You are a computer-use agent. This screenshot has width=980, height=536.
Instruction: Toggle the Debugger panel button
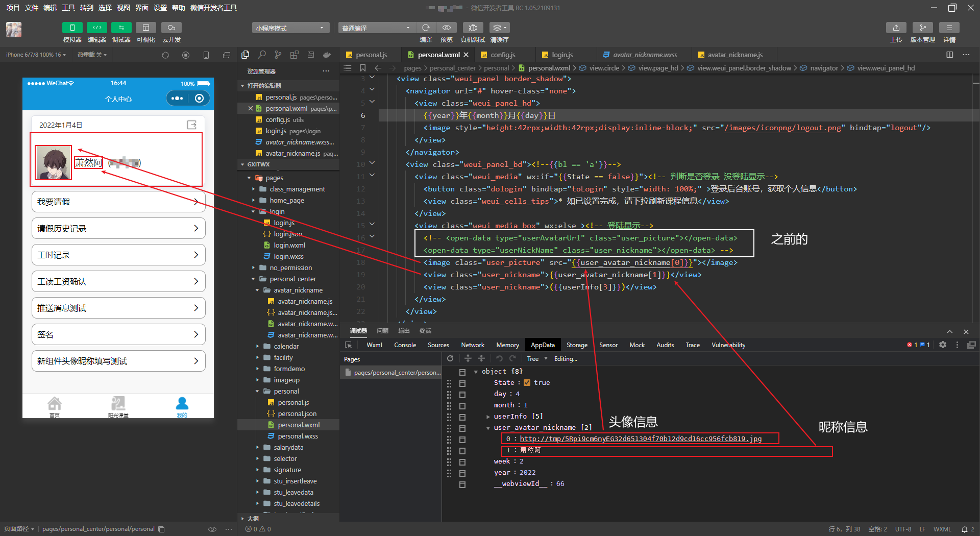(121, 28)
